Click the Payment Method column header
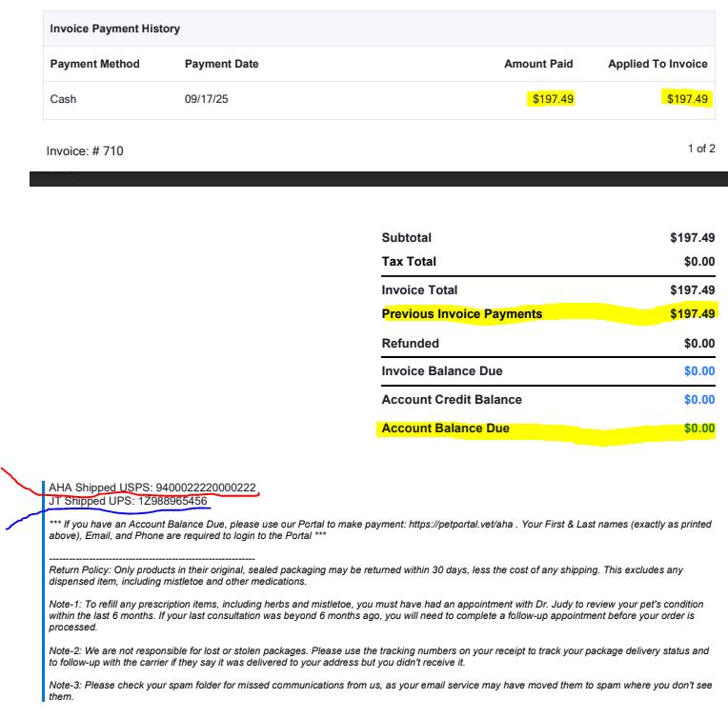 94,64
